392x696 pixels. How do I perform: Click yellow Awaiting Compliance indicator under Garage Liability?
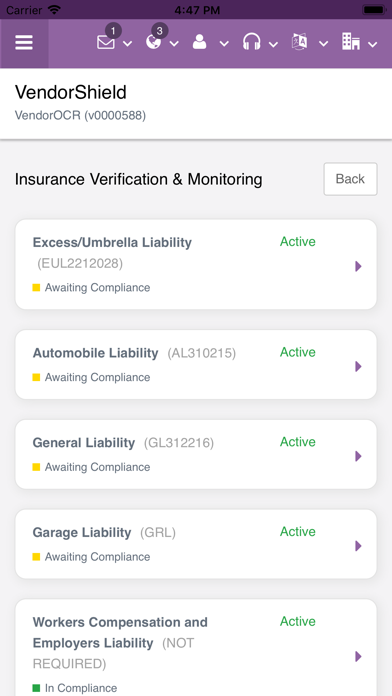tap(36, 557)
